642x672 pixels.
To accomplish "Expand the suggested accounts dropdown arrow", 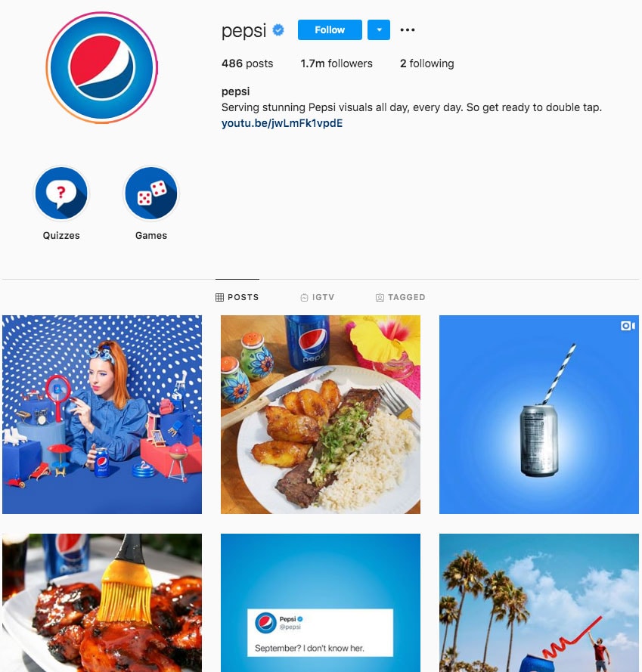I will tap(379, 29).
